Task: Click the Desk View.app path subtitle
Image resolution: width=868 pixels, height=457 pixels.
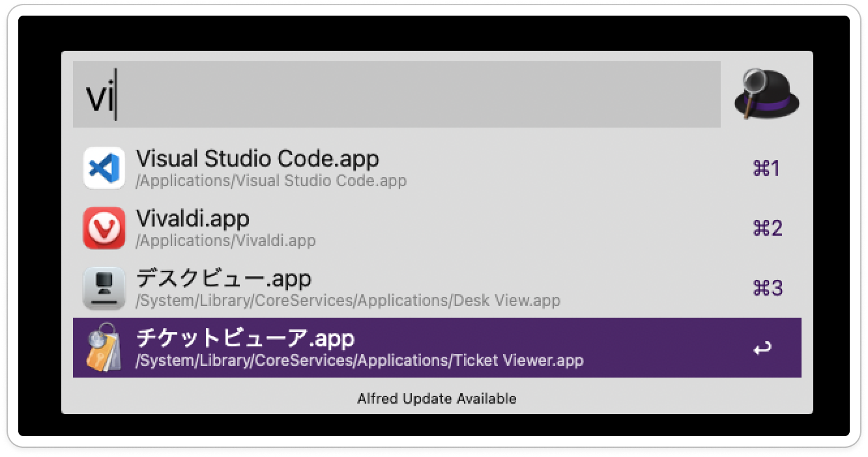Action: (x=348, y=301)
